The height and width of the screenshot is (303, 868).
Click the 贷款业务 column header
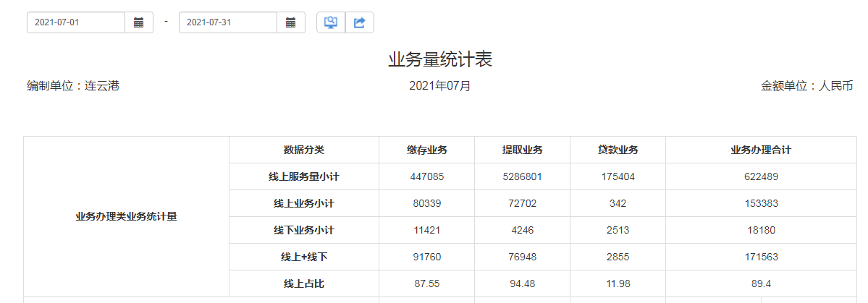point(618,150)
